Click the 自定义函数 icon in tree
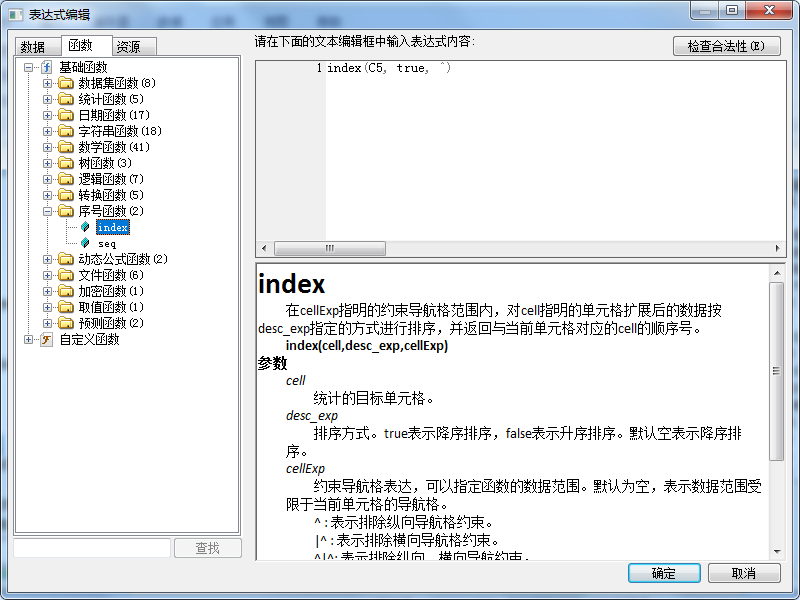This screenshot has height=600, width=800. click(46, 339)
